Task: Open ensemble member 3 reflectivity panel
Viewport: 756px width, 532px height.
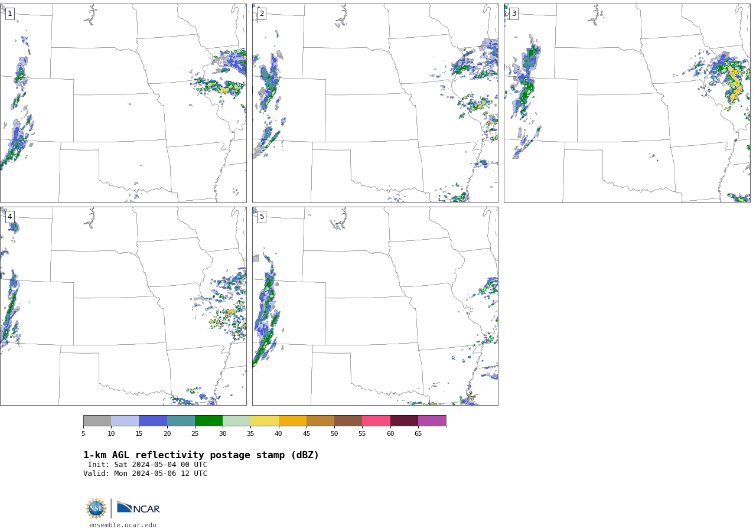Action: pyautogui.click(x=627, y=103)
